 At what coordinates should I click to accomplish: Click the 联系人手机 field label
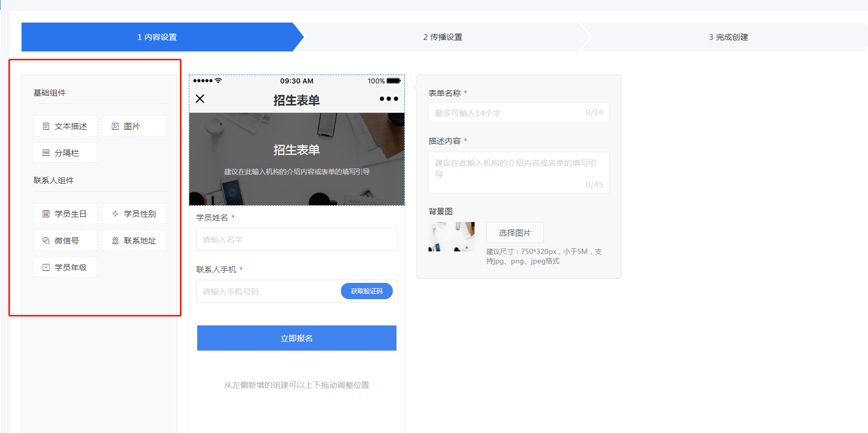pos(216,269)
